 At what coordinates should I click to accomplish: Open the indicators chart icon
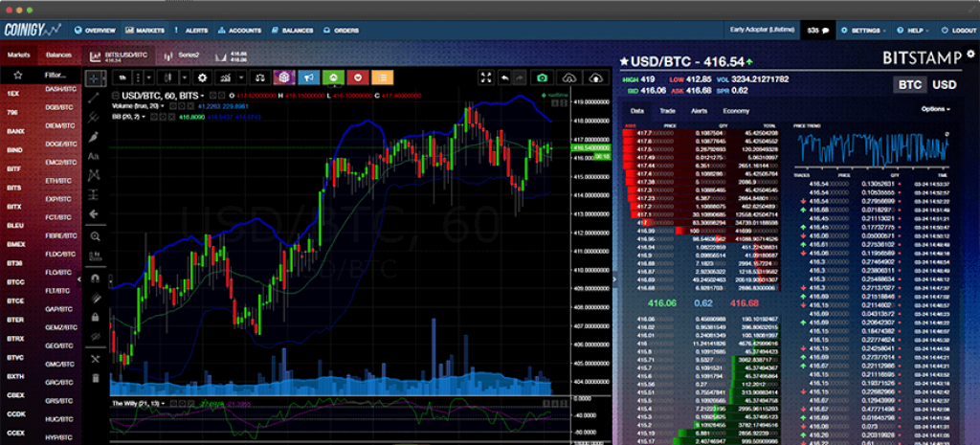pyautogui.click(x=224, y=78)
